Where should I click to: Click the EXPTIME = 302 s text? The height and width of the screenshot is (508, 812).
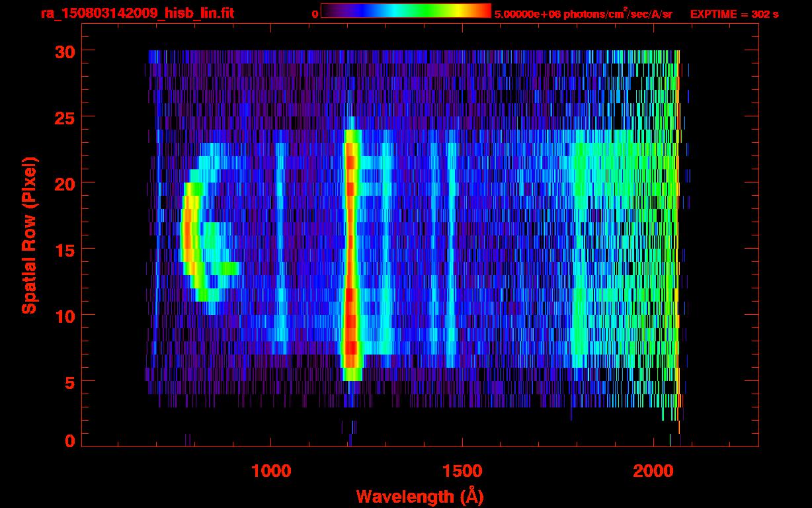point(734,14)
